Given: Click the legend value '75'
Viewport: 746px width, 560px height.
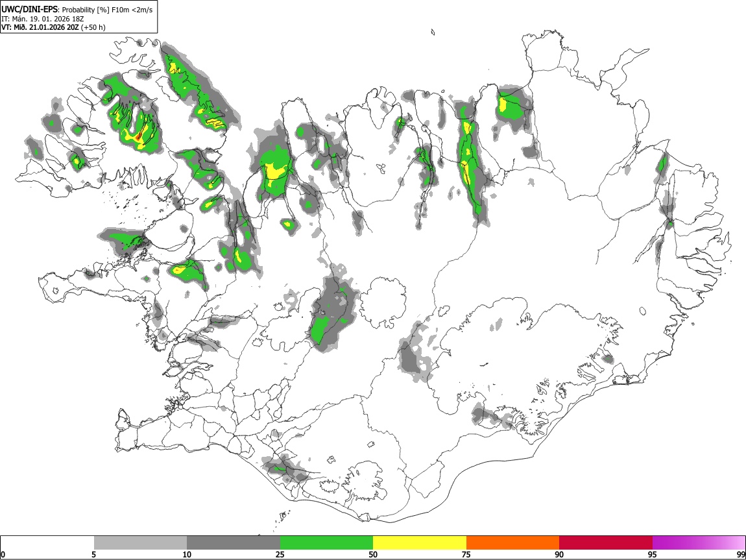Looking at the screenshot, I should pyautogui.click(x=466, y=554).
